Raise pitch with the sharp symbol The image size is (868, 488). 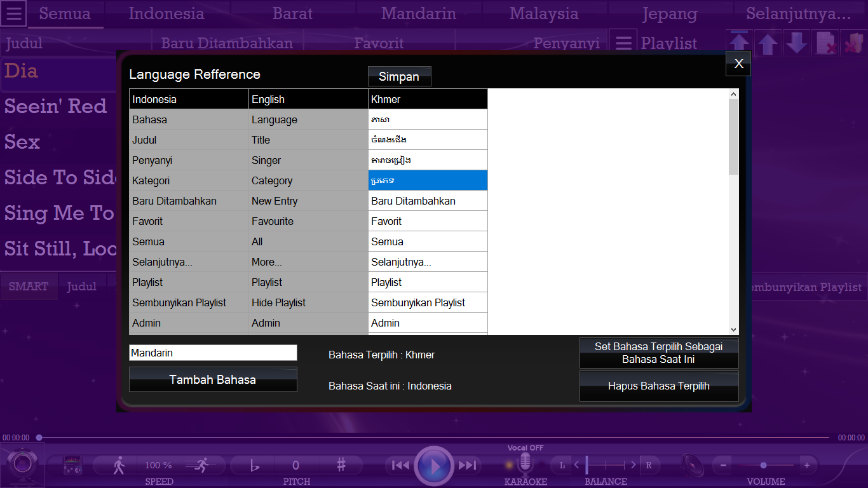click(x=341, y=465)
